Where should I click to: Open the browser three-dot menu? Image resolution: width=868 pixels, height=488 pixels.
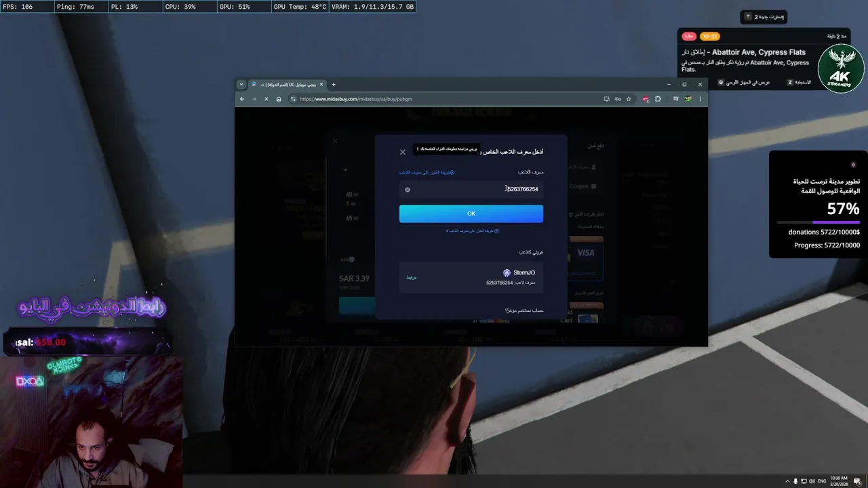tap(701, 99)
